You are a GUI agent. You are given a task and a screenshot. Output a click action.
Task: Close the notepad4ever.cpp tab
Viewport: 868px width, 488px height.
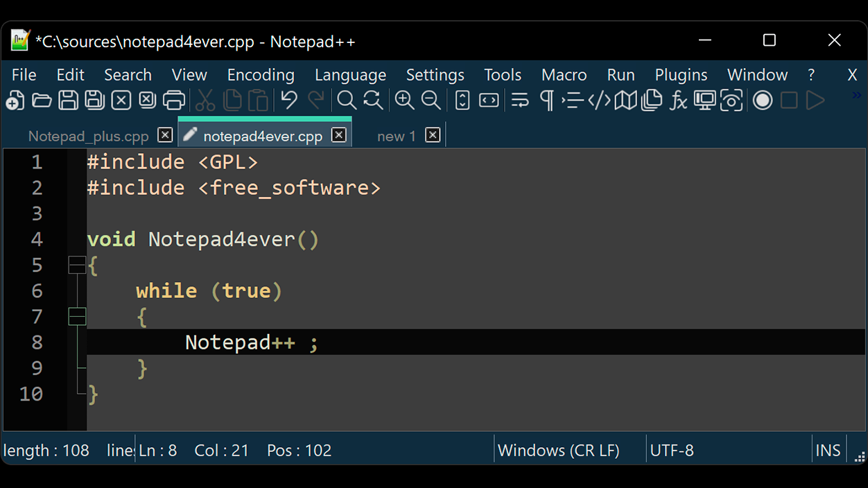(x=338, y=135)
